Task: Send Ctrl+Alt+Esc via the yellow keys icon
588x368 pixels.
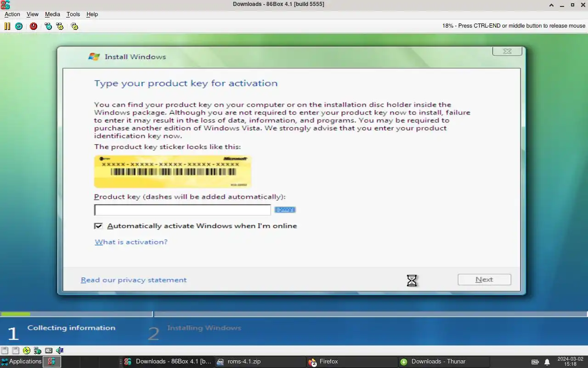Action: [60, 26]
